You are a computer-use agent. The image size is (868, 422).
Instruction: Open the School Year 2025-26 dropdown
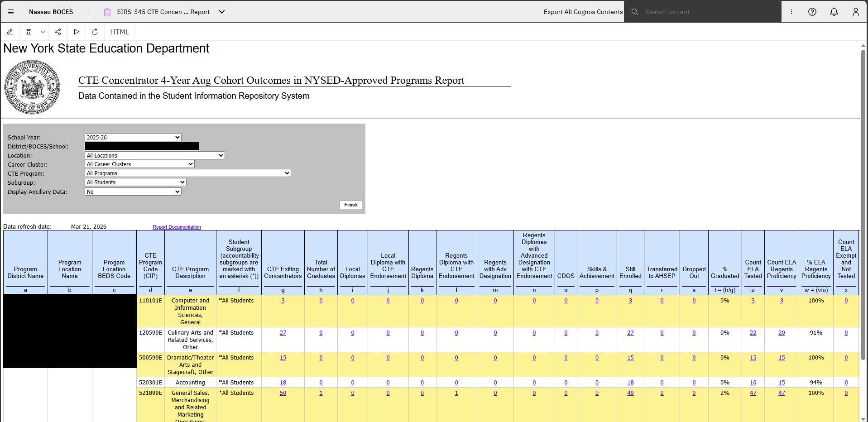133,137
